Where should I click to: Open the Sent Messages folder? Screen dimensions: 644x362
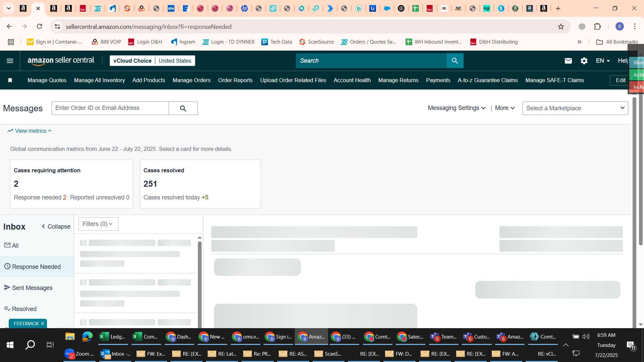pyautogui.click(x=37, y=288)
